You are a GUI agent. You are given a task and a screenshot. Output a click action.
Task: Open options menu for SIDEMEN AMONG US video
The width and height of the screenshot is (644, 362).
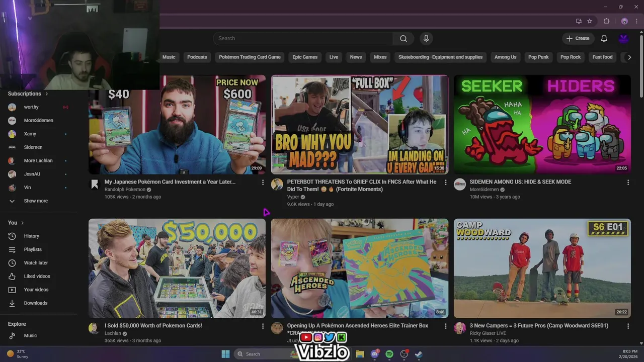tap(628, 183)
